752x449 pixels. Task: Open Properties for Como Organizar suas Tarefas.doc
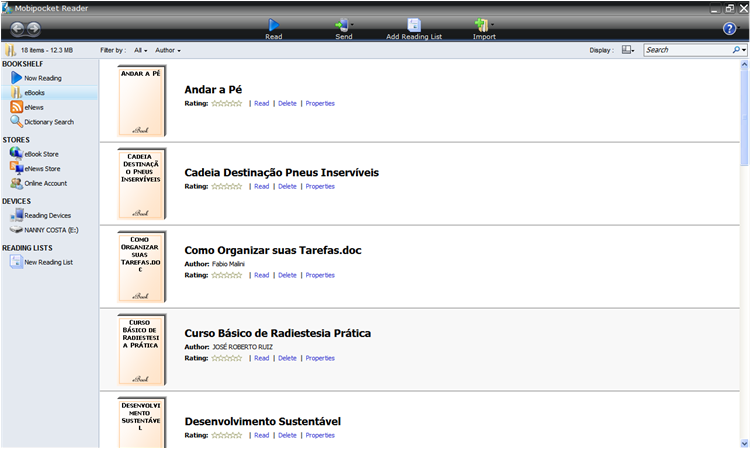pos(320,275)
